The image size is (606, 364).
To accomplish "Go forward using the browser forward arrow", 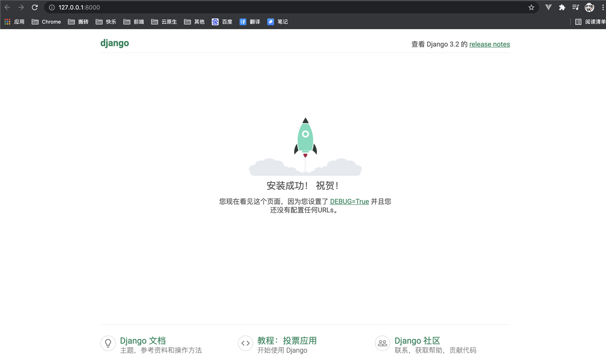I will [21, 7].
